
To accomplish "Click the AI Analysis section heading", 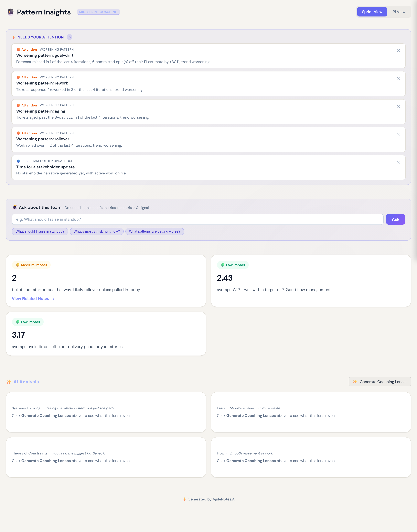I will coord(26,382).
